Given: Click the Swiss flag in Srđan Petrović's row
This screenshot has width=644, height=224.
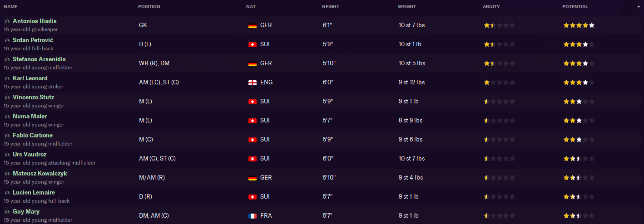Looking at the screenshot, I should tap(253, 44).
